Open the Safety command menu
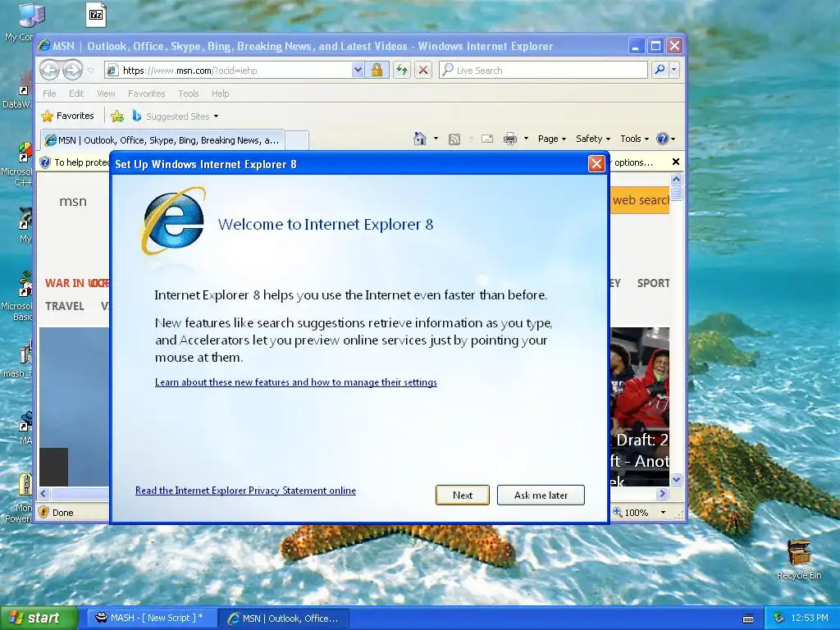840x630 pixels. 593,139
